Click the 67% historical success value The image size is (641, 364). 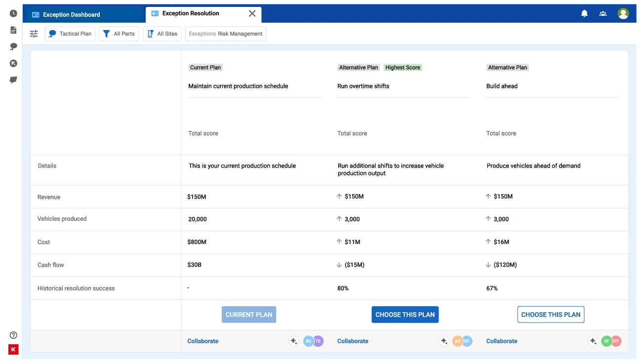click(x=492, y=288)
